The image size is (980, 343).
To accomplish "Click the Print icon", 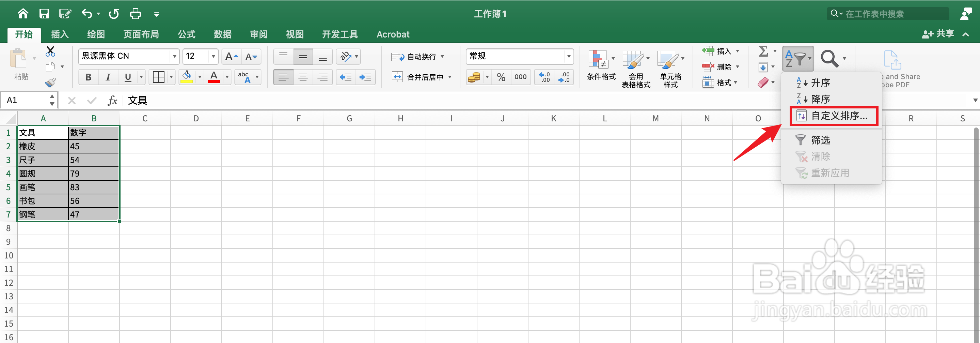I will point(136,14).
